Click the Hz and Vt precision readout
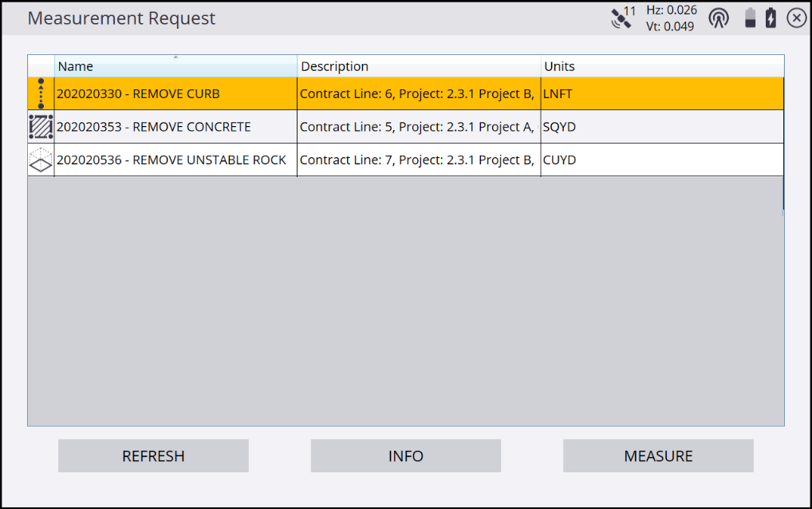Viewport: 812px width, 509px height. click(x=671, y=18)
